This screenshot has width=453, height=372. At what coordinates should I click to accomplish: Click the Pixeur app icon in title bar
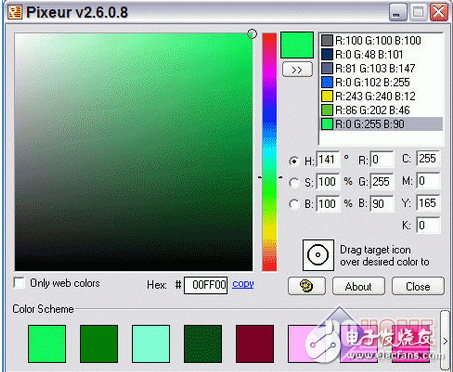point(15,12)
